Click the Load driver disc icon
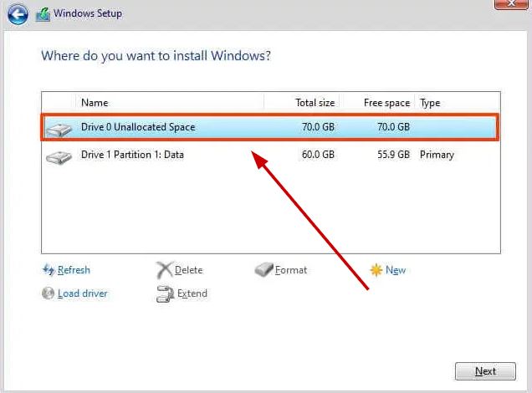This screenshot has width=532, height=393. 48,293
